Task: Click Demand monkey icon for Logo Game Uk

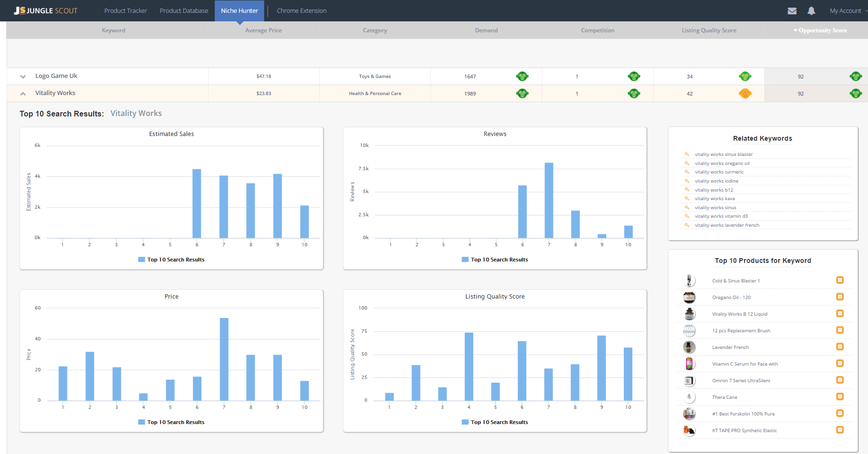Action: [x=522, y=76]
